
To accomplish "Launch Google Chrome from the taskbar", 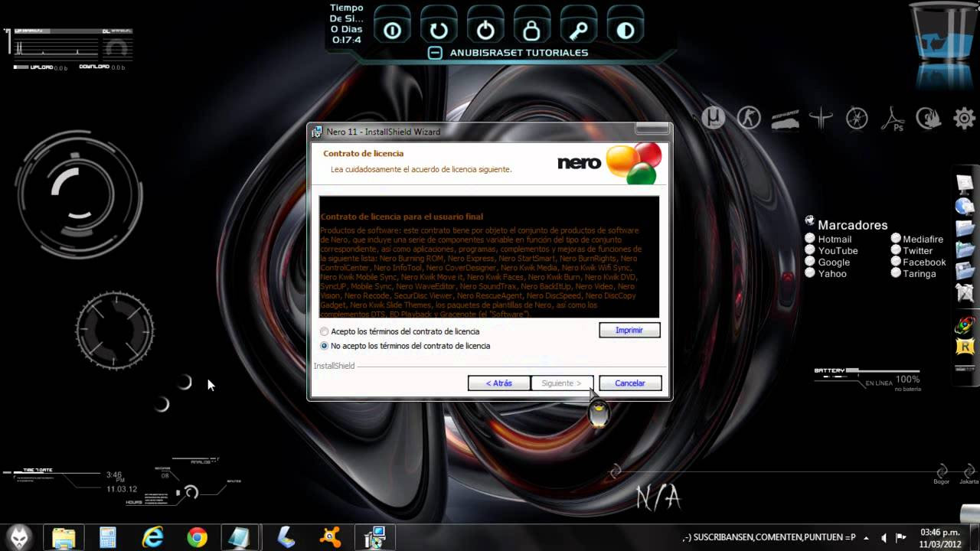I will click(x=198, y=538).
